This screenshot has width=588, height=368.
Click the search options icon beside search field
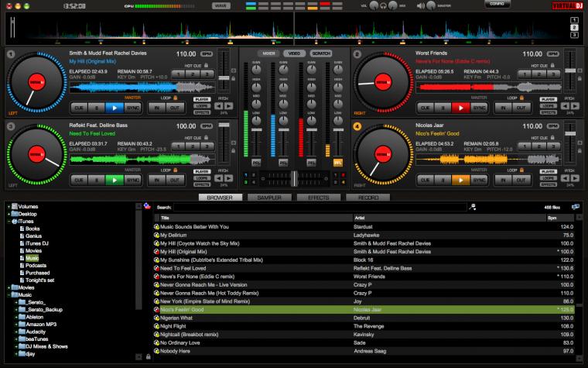[x=473, y=207]
